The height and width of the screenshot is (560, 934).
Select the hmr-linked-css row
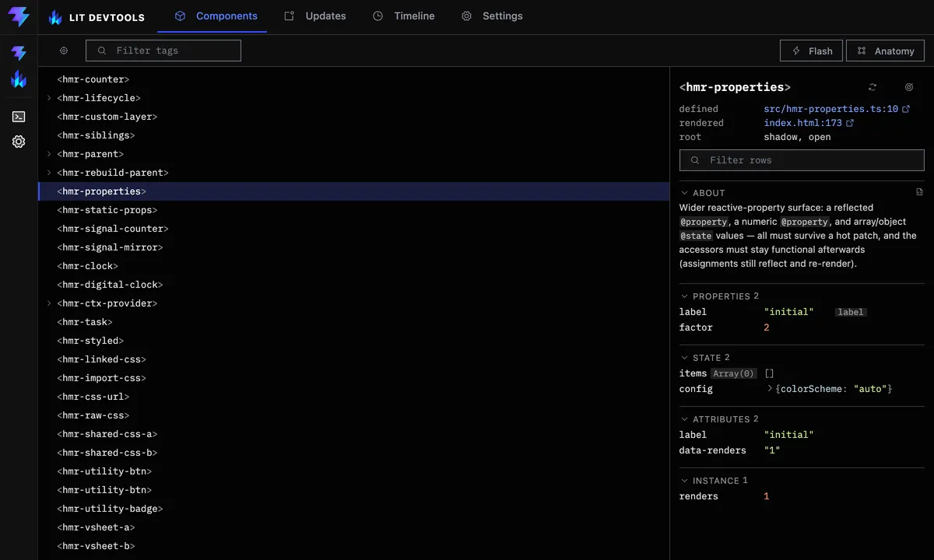[x=354, y=359]
